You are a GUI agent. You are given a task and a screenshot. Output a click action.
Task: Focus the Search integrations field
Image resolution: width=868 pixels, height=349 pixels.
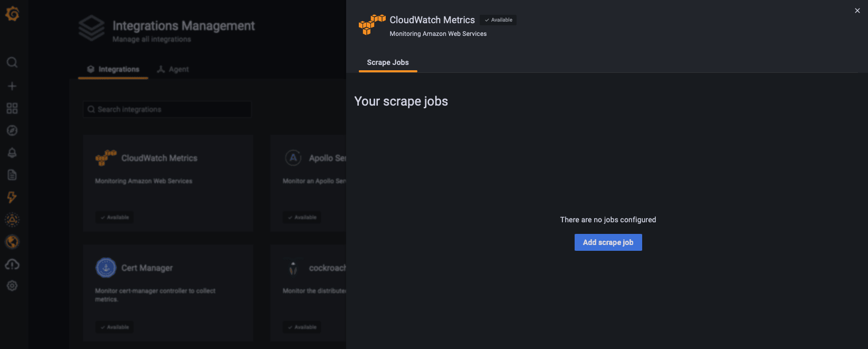pos(168,109)
